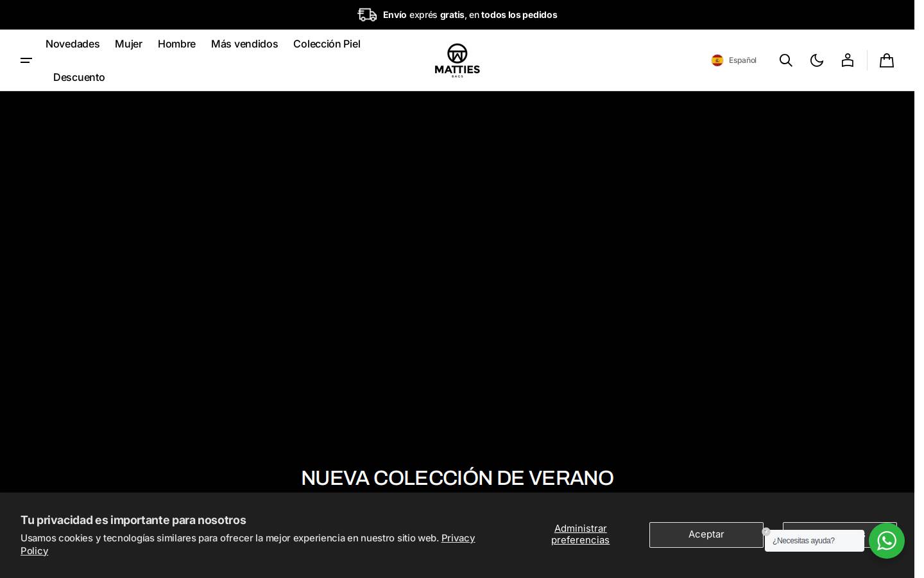Click the Spanish flag icon

[717, 60]
